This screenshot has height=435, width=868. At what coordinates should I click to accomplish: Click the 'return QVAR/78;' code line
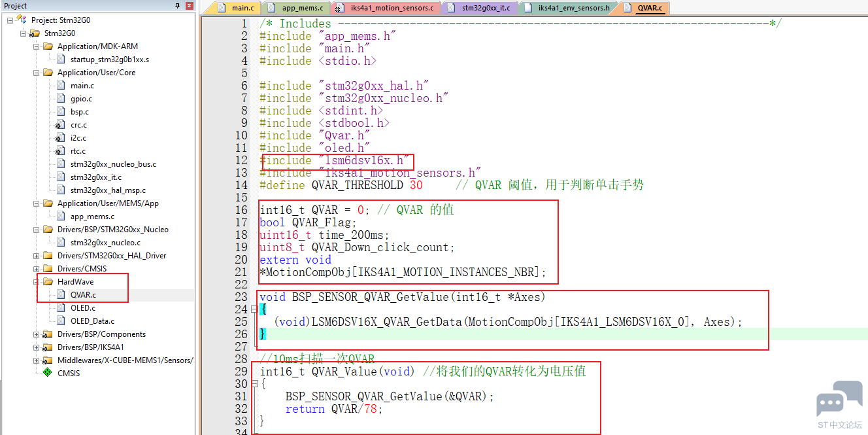tap(333, 409)
